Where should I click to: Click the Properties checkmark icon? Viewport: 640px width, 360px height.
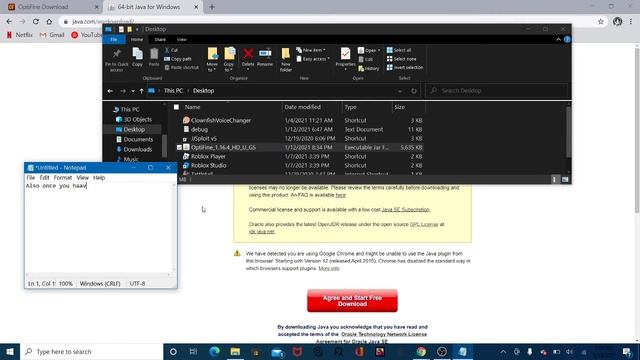pos(345,54)
